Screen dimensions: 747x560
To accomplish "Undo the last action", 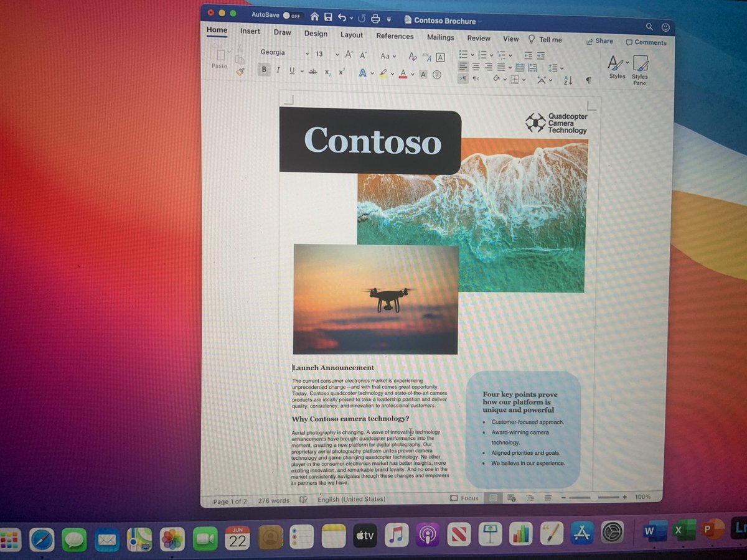I will click(342, 18).
